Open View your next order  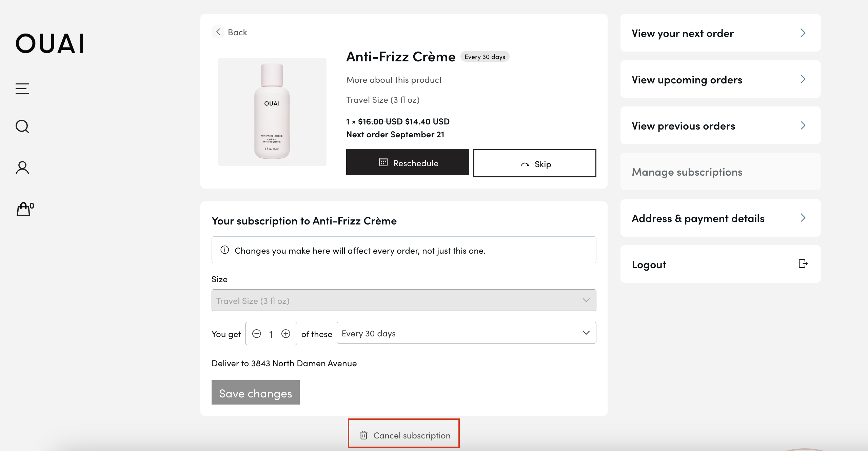(x=721, y=33)
